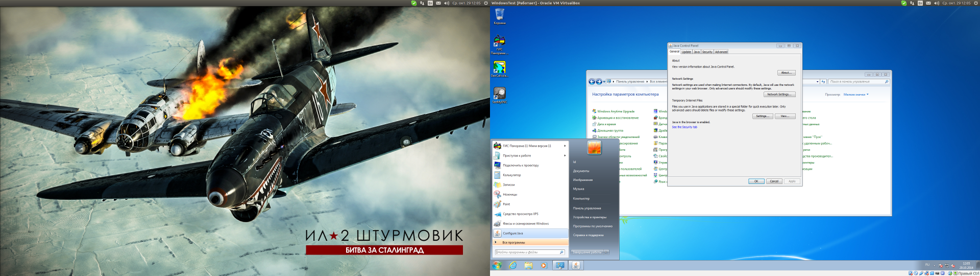
Task: Open Панель управления from Start menu
Action: [587, 208]
